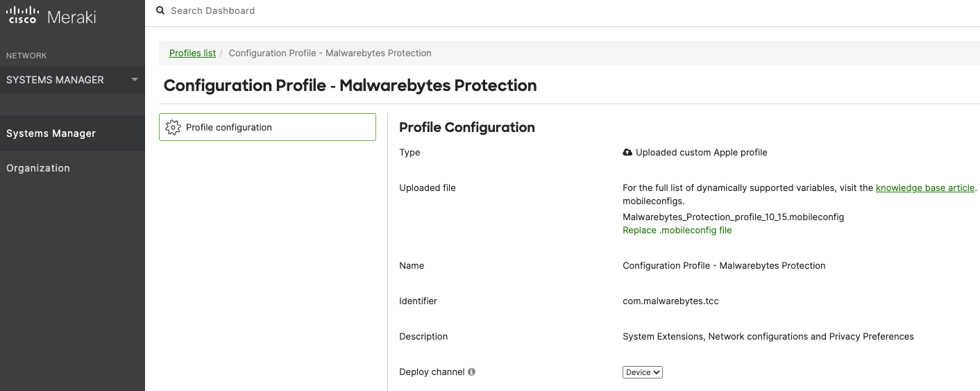Click the search magnifier icon

pyautogui.click(x=160, y=10)
